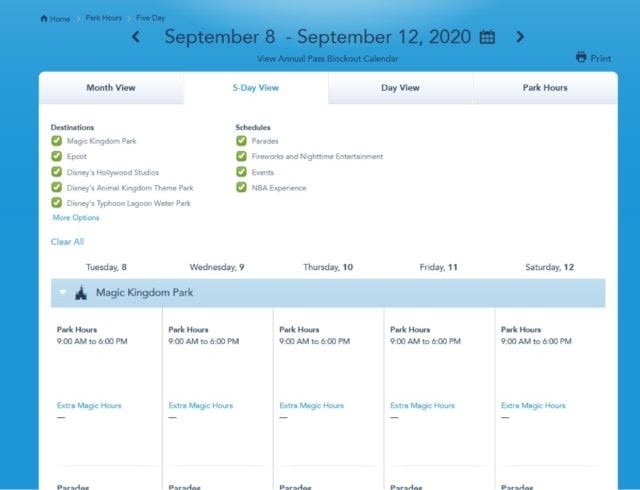Go to previous date range arrow
This screenshot has height=490, width=640.
coord(136,37)
